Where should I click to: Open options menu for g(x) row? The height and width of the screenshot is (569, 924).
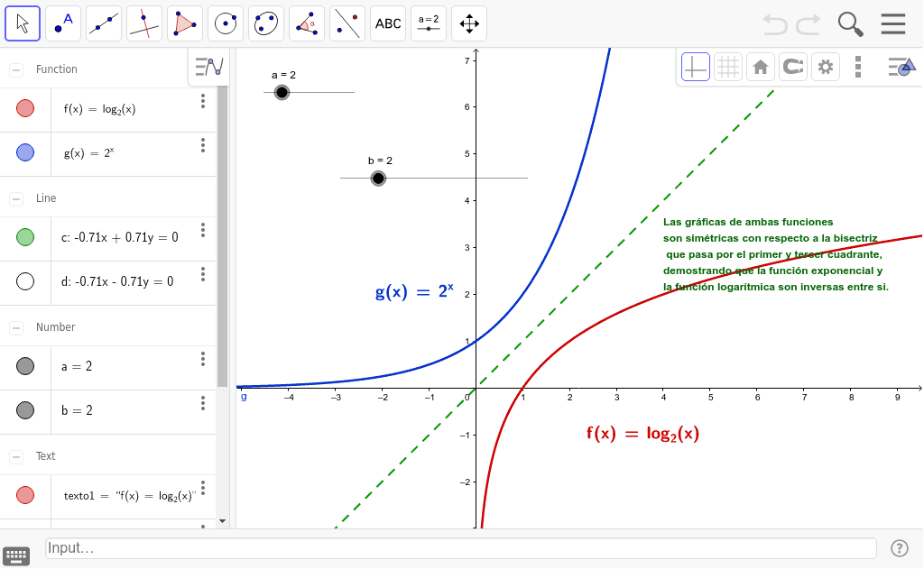pyautogui.click(x=203, y=145)
